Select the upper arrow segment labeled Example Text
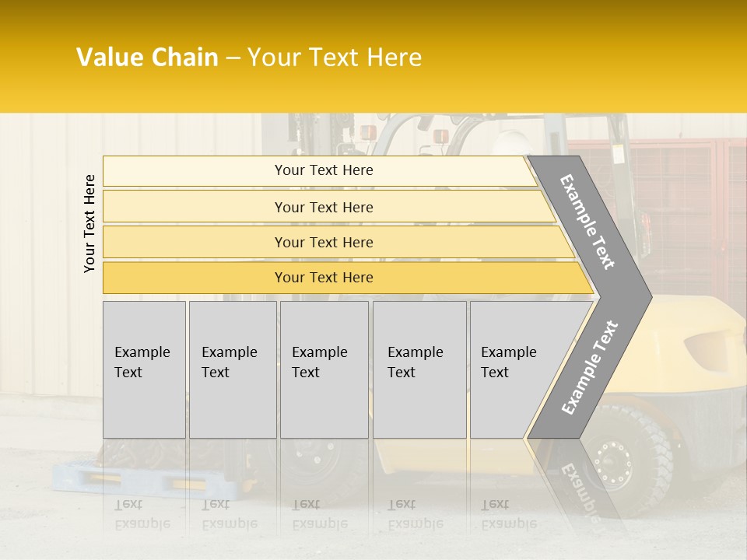 click(589, 222)
